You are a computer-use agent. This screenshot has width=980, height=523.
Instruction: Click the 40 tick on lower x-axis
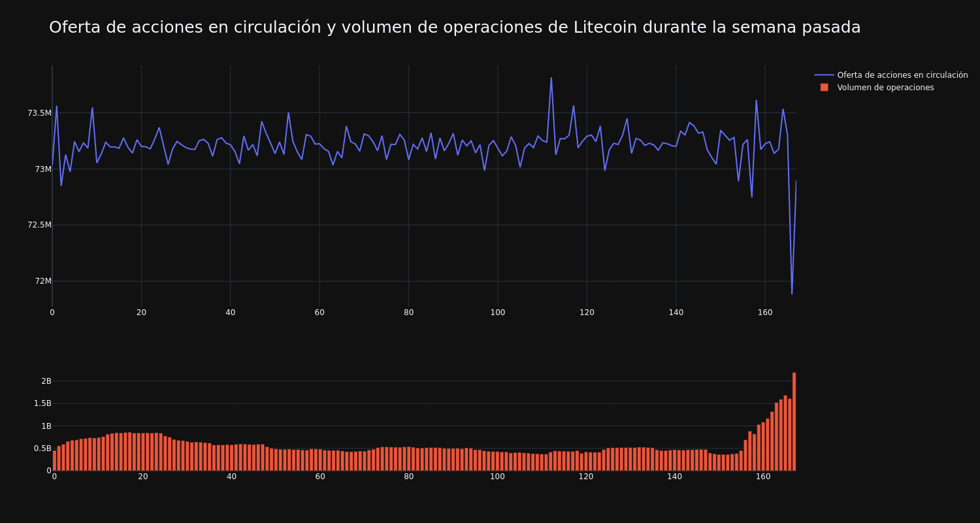coord(231,477)
